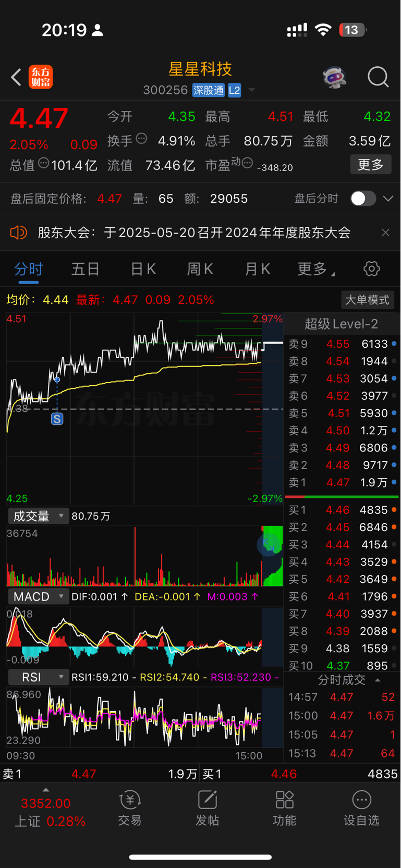
Task: Go back using the left arrow
Action: pyautogui.click(x=16, y=77)
